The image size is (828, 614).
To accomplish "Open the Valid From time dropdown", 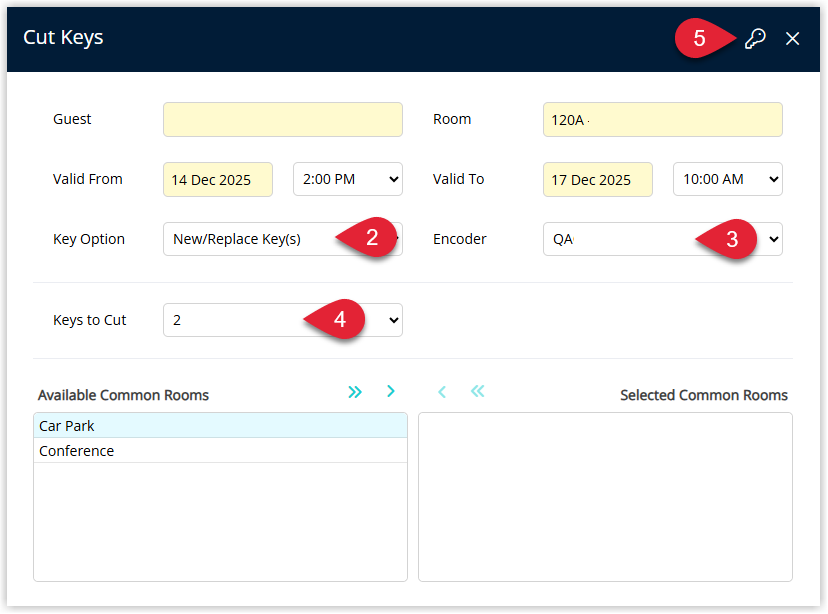I will 348,180.
